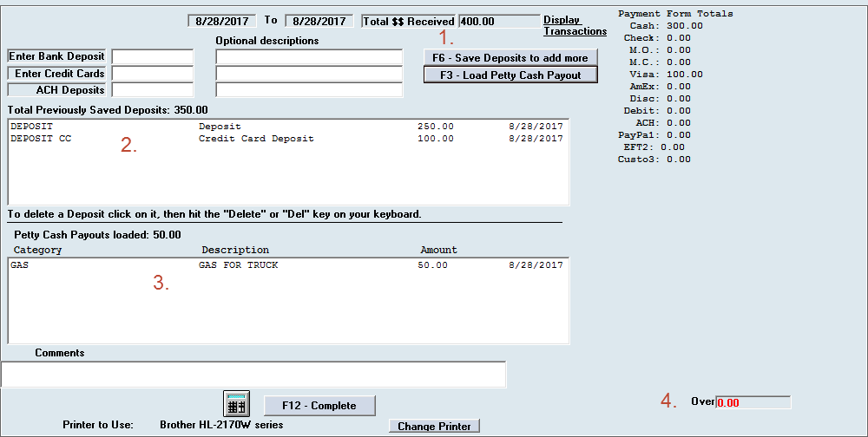This screenshot has height=437, width=868.
Task: Click inside the Comments text box
Action: 253,374
